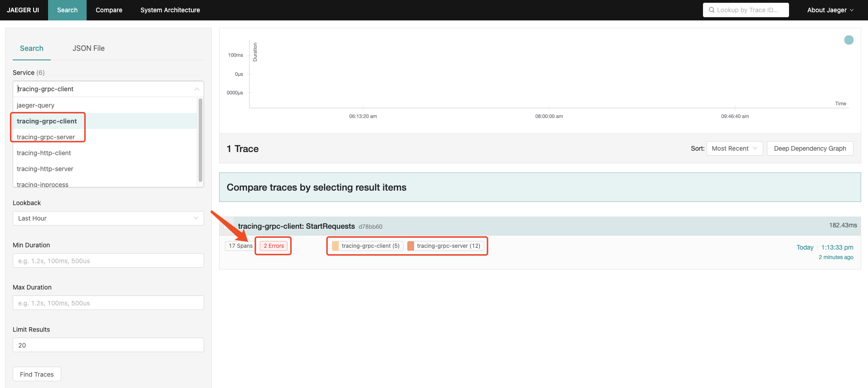The width and height of the screenshot is (868, 388).
Task: Click the JAEGER UI logo
Action: (23, 10)
